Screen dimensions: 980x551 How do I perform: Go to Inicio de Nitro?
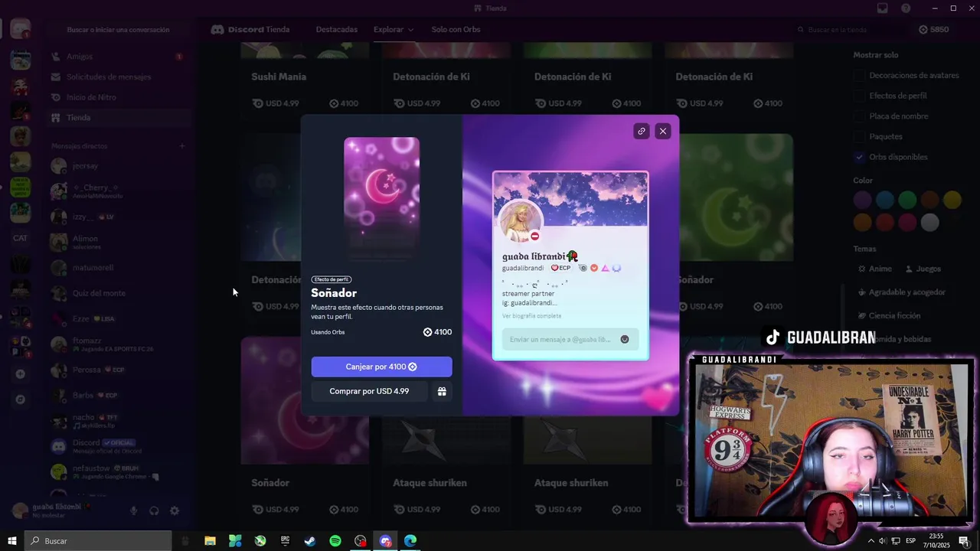(x=116, y=97)
